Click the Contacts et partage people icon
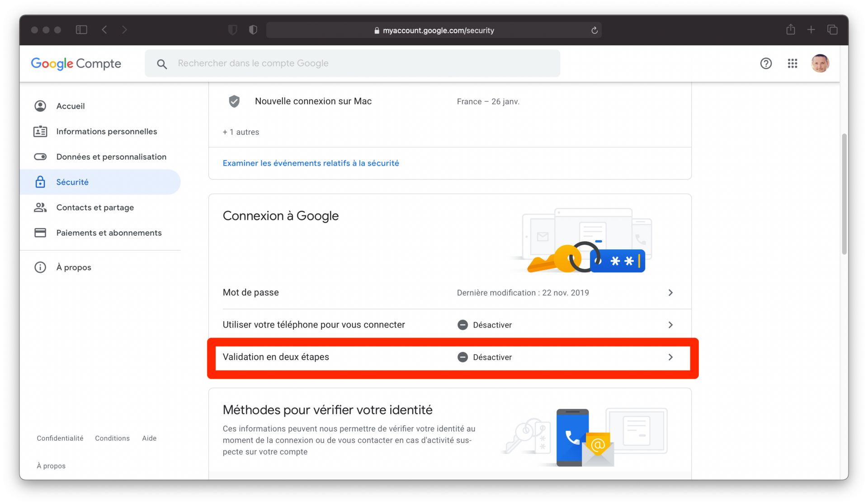This screenshot has height=504, width=868. click(40, 207)
